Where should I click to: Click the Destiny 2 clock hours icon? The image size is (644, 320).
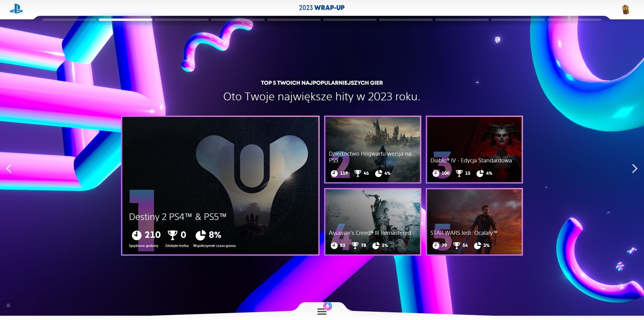pyautogui.click(x=137, y=235)
